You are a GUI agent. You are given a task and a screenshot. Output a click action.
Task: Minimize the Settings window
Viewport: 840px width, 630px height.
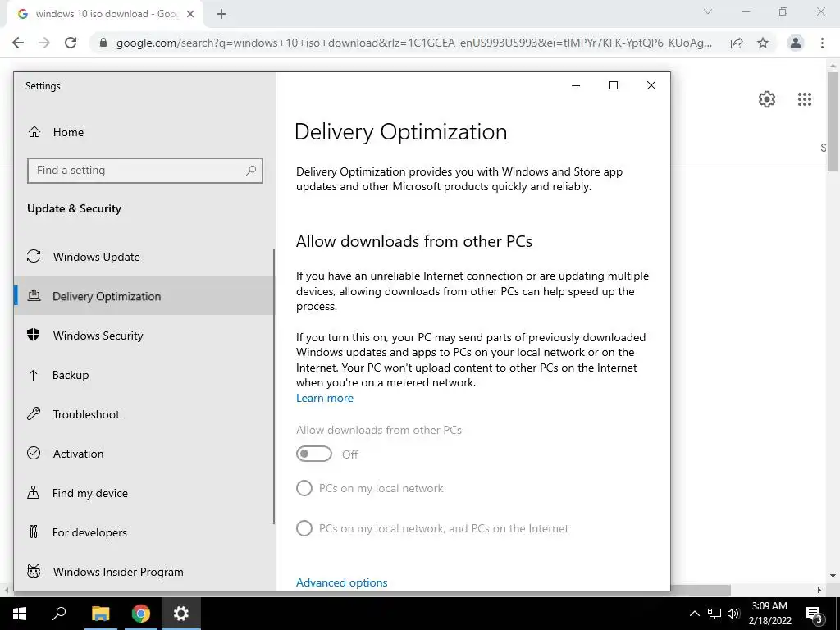(x=576, y=85)
